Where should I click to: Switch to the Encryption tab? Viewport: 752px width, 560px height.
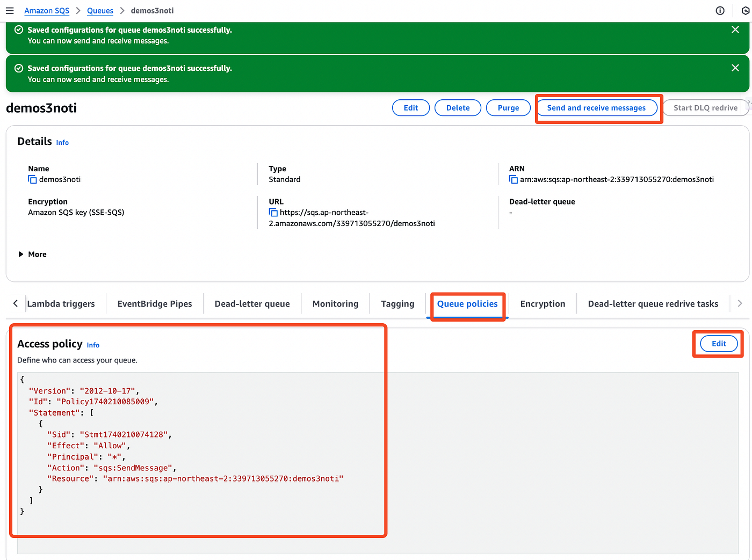(543, 304)
